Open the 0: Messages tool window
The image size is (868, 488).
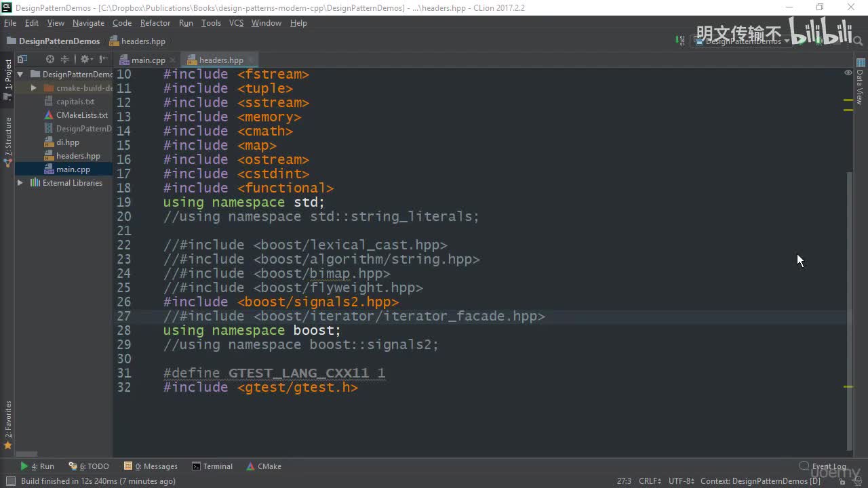click(151, 466)
